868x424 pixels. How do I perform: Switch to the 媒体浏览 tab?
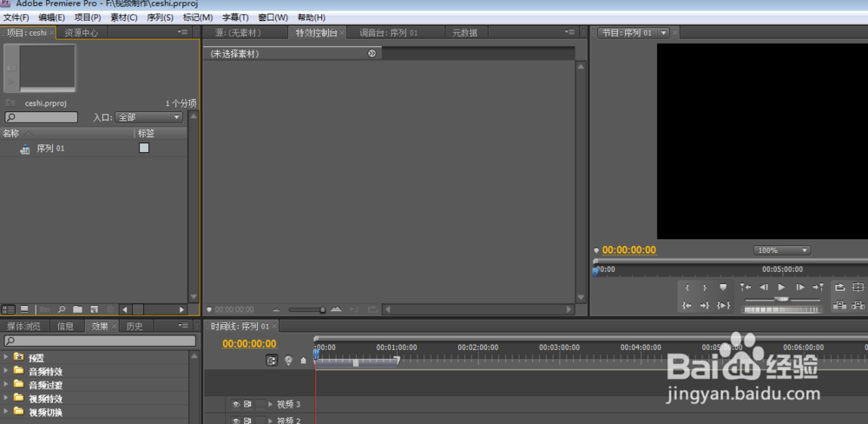pyautogui.click(x=23, y=326)
